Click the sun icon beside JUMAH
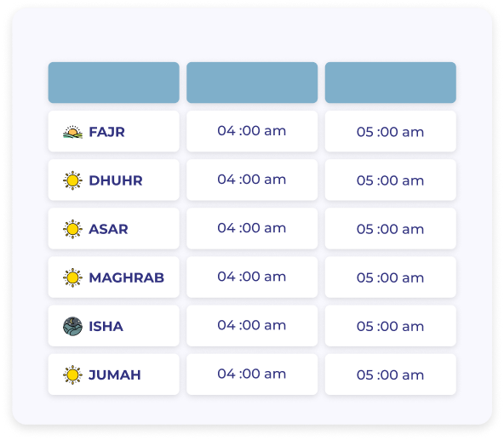 [72, 374]
